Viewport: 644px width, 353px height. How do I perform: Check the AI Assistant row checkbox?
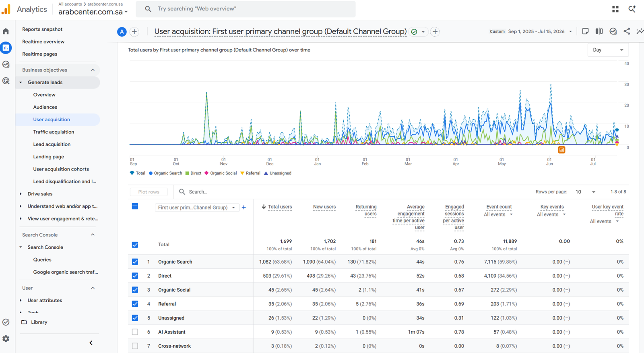pos(135,332)
